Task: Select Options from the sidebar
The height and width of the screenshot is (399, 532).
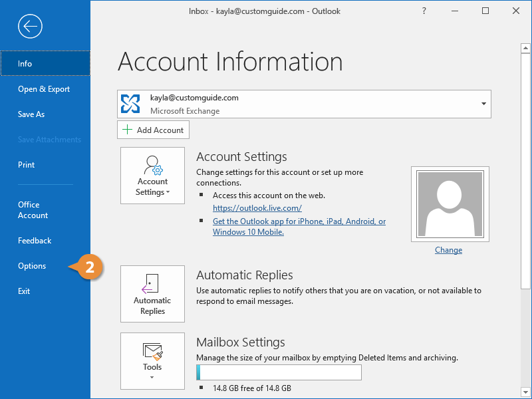Action: click(x=32, y=265)
